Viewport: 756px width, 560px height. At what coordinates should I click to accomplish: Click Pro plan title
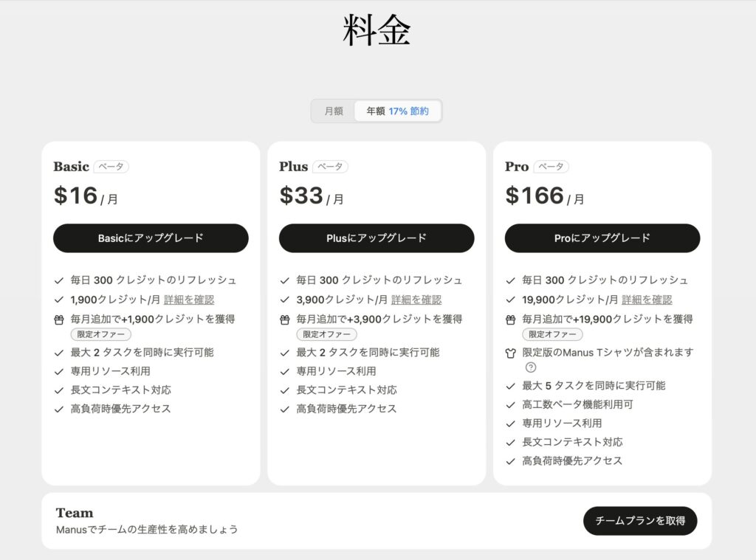pyautogui.click(x=517, y=167)
